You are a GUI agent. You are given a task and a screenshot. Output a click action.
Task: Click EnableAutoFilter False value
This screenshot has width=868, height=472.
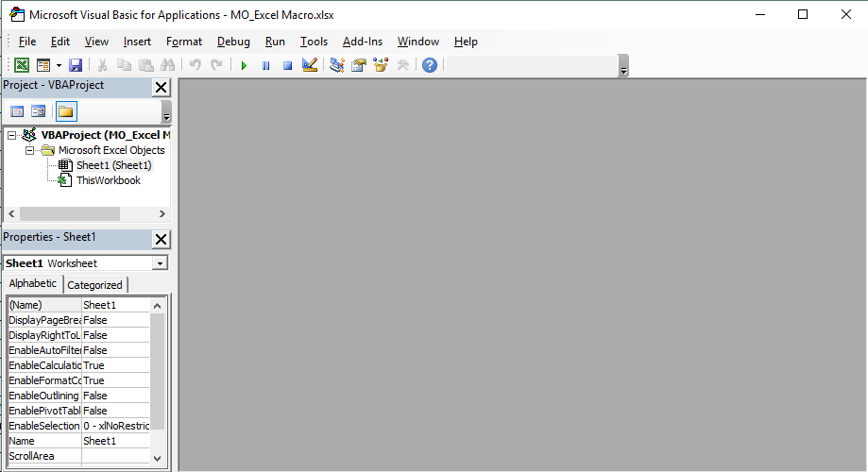(x=115, y=350)
